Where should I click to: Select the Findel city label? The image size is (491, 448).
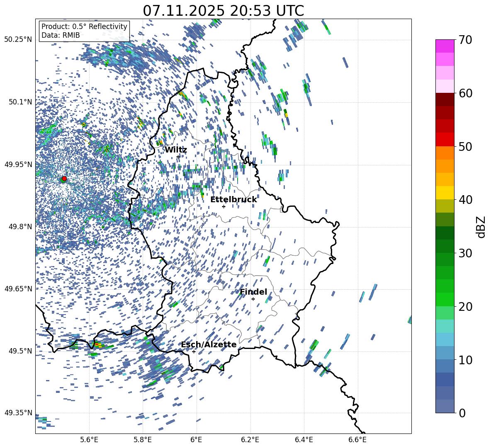click(253, 292)
